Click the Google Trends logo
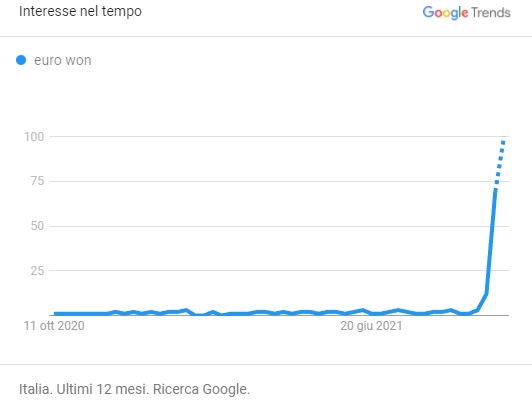The image size is (532, 411). point(467,13)
